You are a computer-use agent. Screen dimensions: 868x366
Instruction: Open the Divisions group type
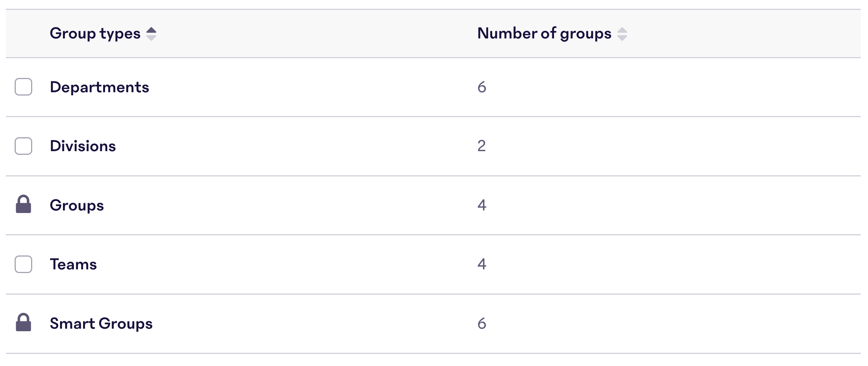83,146
